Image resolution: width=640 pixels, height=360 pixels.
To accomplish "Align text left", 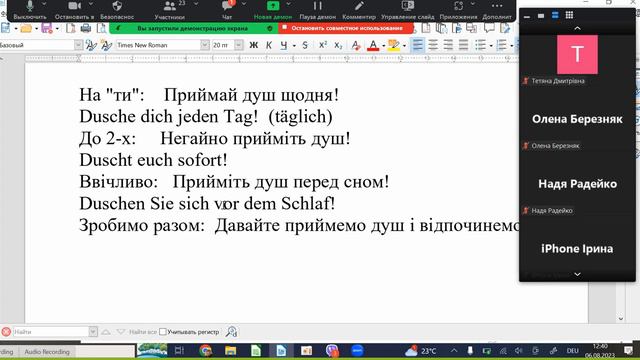I will [x=417, y=45].
